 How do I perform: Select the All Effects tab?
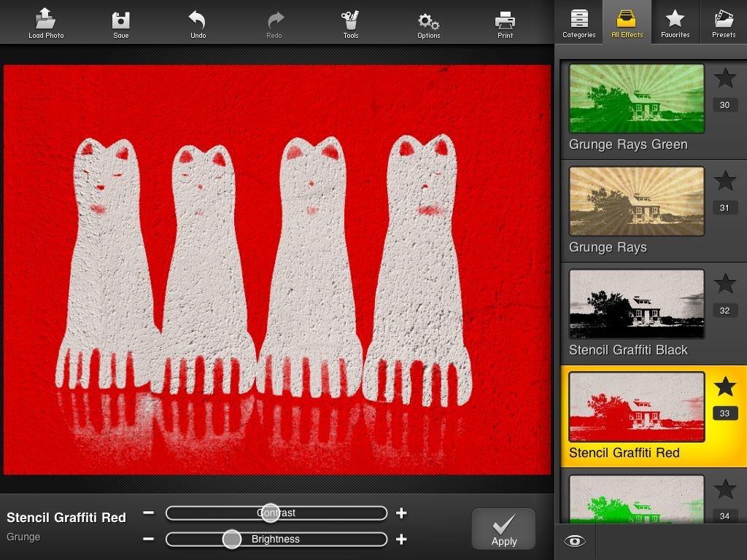click(627, 22)
